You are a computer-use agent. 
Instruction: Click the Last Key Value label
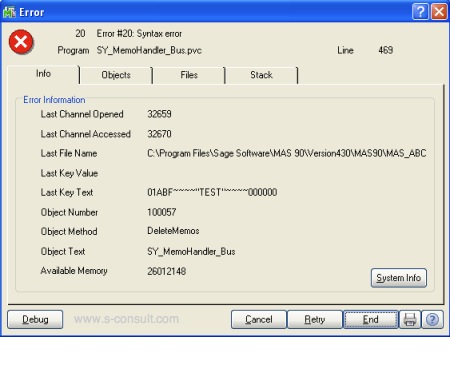(x=69, y=173)
